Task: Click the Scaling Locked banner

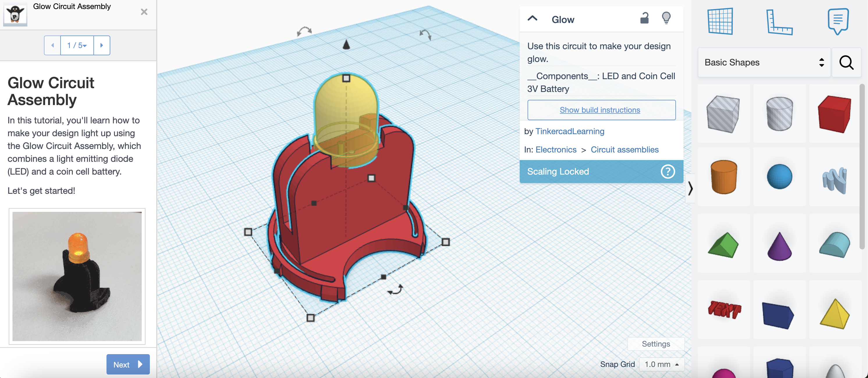Action: 601,171
